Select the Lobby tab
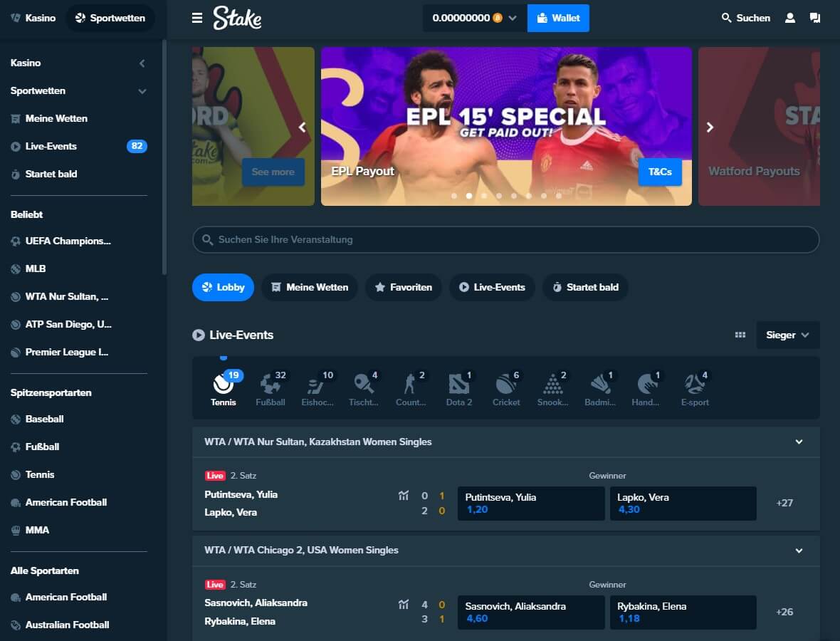840x641 pixels. tap(223, 287)
